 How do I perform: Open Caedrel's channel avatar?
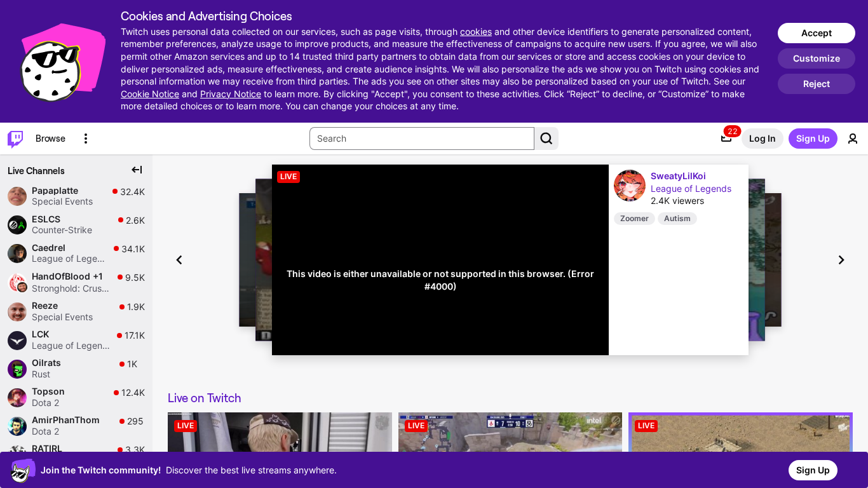click(17, 254)
